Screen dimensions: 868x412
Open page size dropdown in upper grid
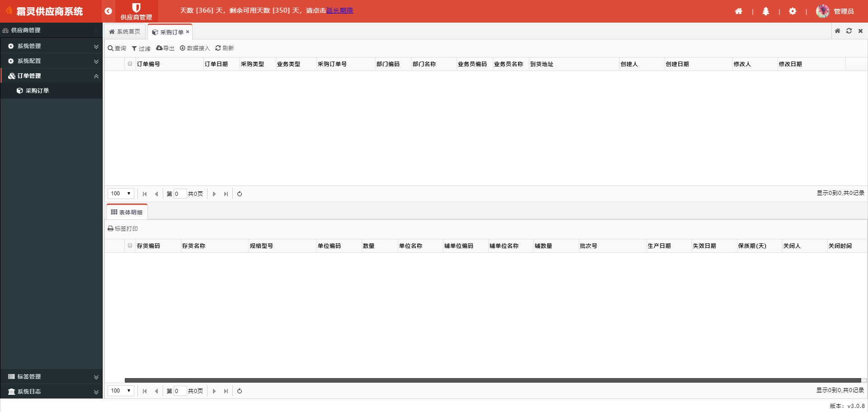point(121,194)
